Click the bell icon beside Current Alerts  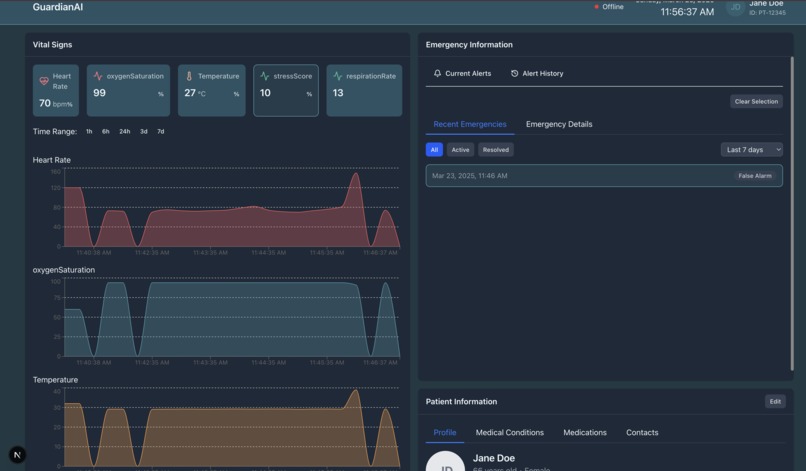[x=437, y=74]
